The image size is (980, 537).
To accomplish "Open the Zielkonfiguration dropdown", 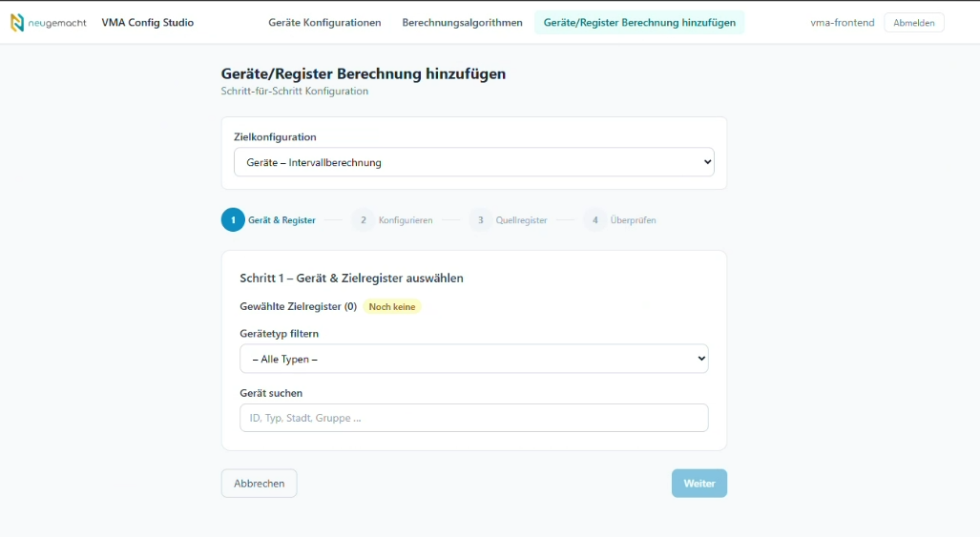I will tap(473, 162).
